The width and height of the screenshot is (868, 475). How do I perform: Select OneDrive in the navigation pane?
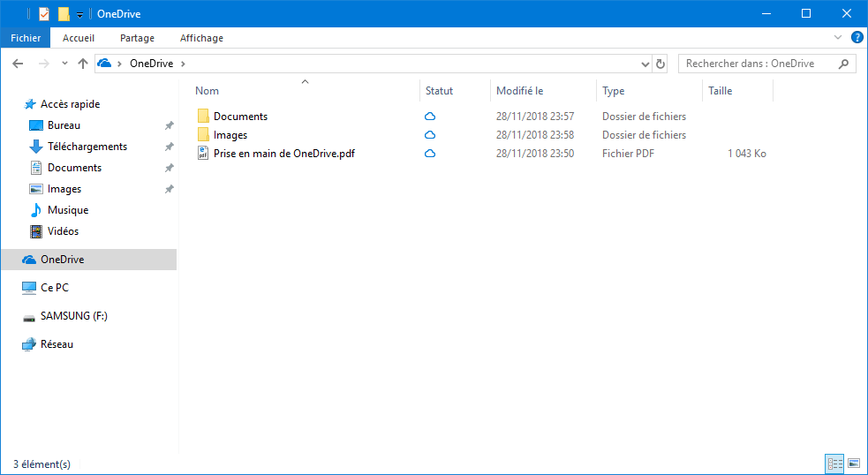point(88,259)
